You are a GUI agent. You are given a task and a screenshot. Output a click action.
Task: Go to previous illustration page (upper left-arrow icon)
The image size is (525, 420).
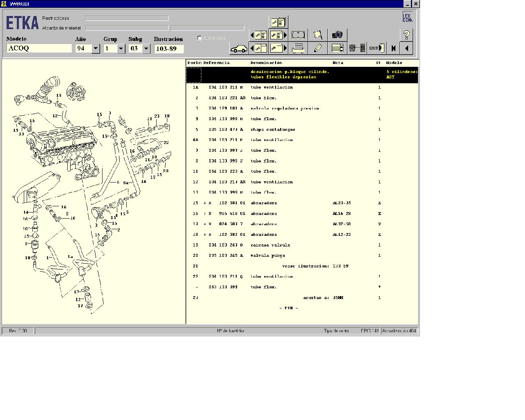coord(258,35)
